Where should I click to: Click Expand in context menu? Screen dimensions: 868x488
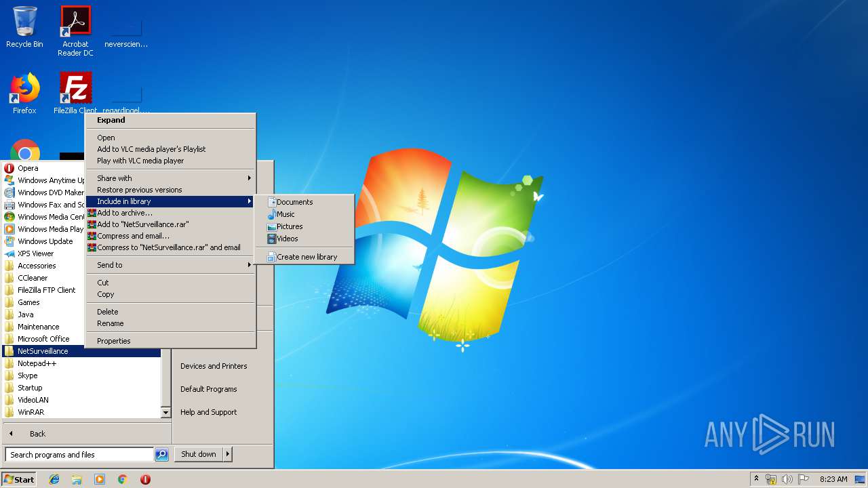tap(170, 120)
